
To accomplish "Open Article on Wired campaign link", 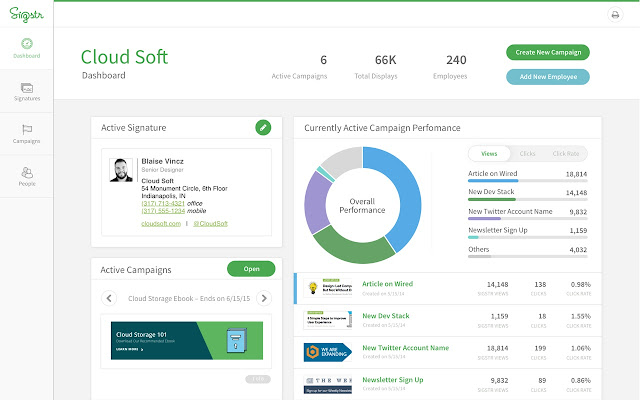I will tap(387, 284).
